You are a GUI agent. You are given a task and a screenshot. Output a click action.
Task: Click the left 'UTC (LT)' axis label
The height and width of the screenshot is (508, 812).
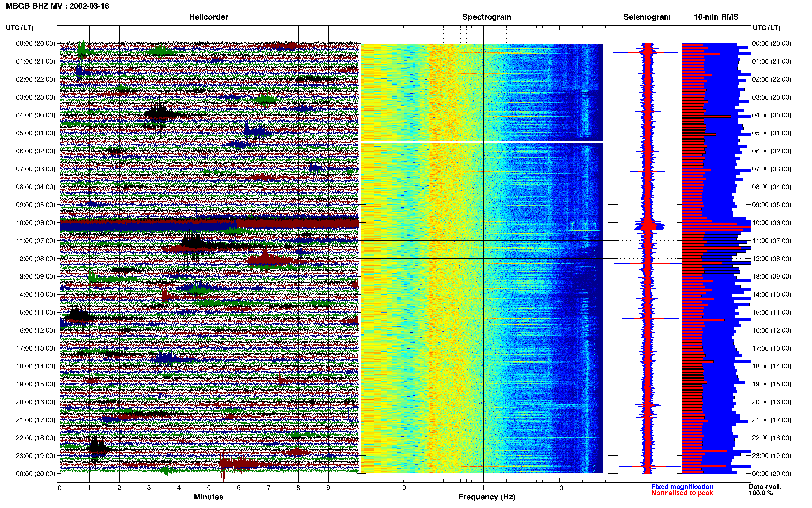pos(19,28)
